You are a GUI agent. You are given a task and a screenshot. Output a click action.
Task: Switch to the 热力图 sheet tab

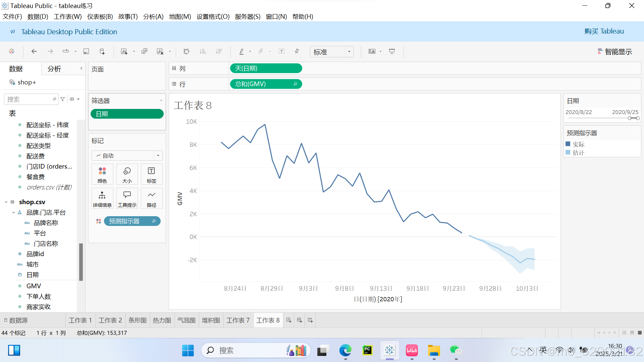point(162,320)
